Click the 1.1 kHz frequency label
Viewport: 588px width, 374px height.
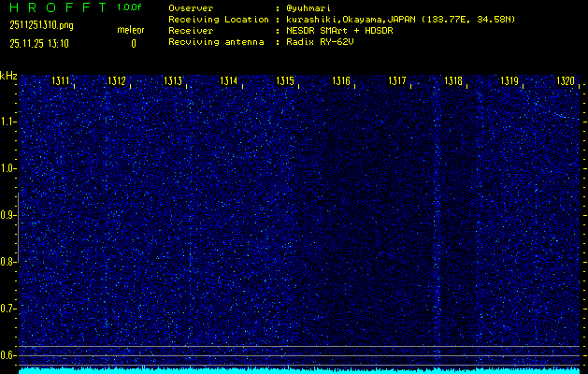[x=7, y=122]
